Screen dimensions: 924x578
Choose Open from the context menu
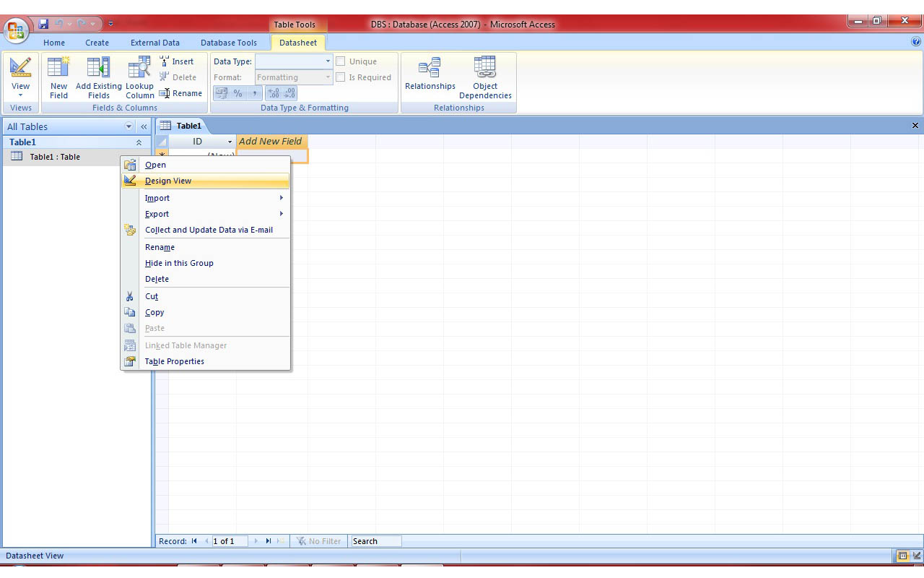coord(206,165)
